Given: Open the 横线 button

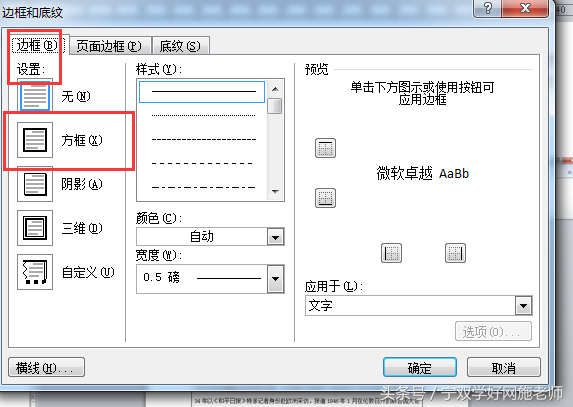Looking at the screenshot, I should pyautogui.click(x=46, y=367).
